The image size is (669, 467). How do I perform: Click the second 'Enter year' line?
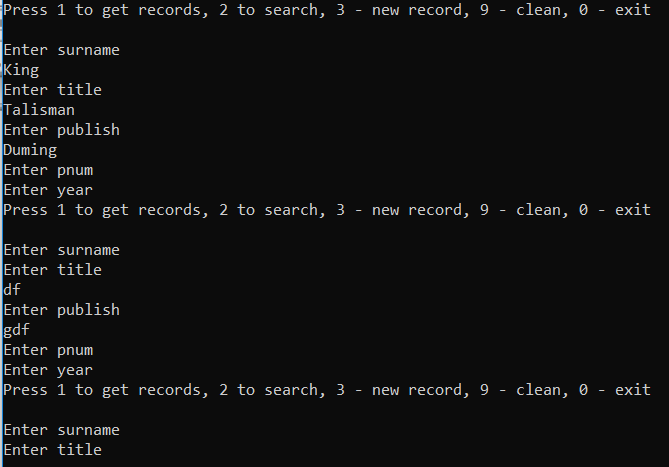(48, 370)
